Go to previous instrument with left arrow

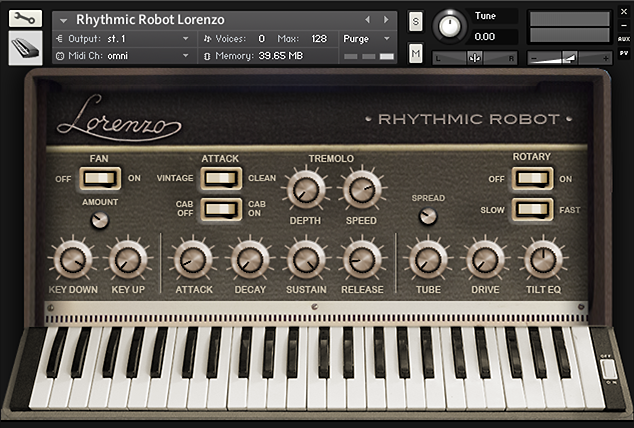click(x=367, y=19)
